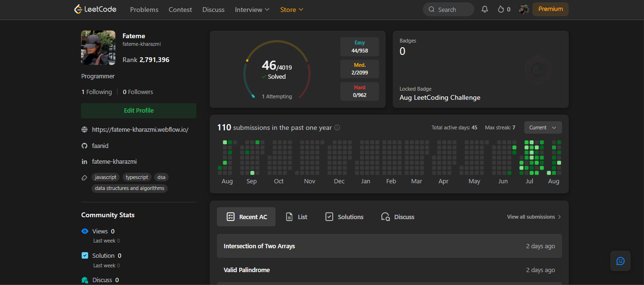
Task: Click the Easy 44/958 difficulty box
Action: tap(359, 47)
